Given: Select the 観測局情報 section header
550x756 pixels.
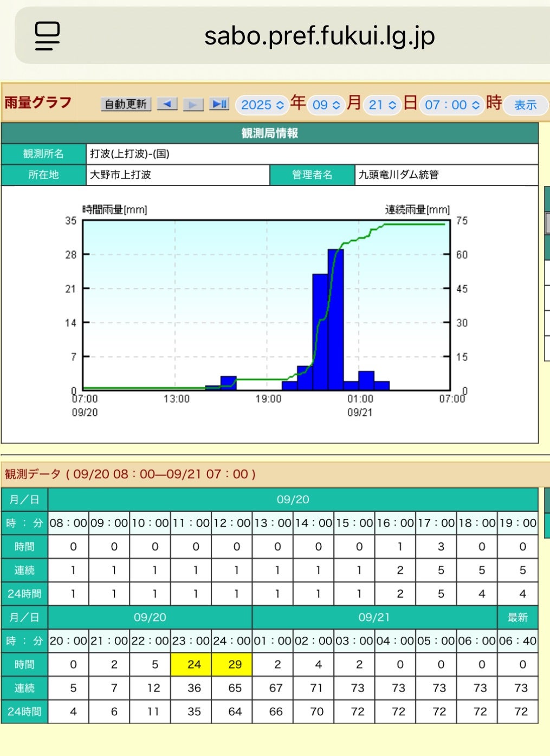Looking at the screenshot, I should click(x=269, y=133).
